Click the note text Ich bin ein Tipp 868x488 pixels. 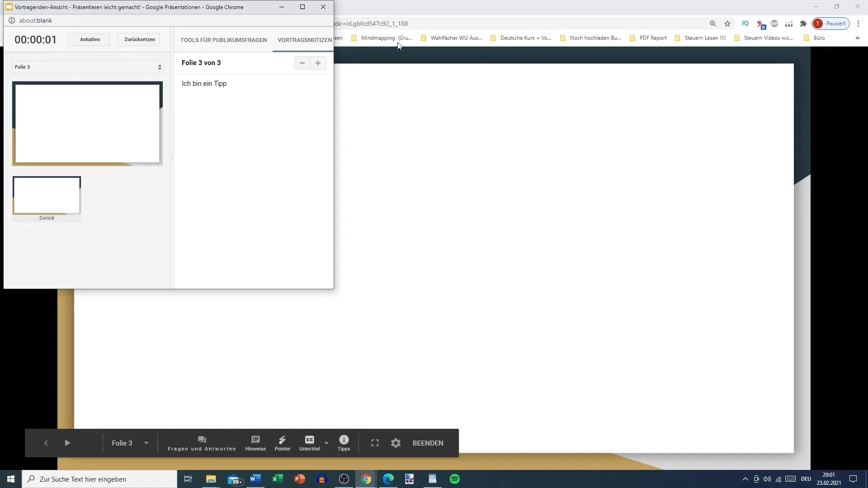click(x=204, y=84)
